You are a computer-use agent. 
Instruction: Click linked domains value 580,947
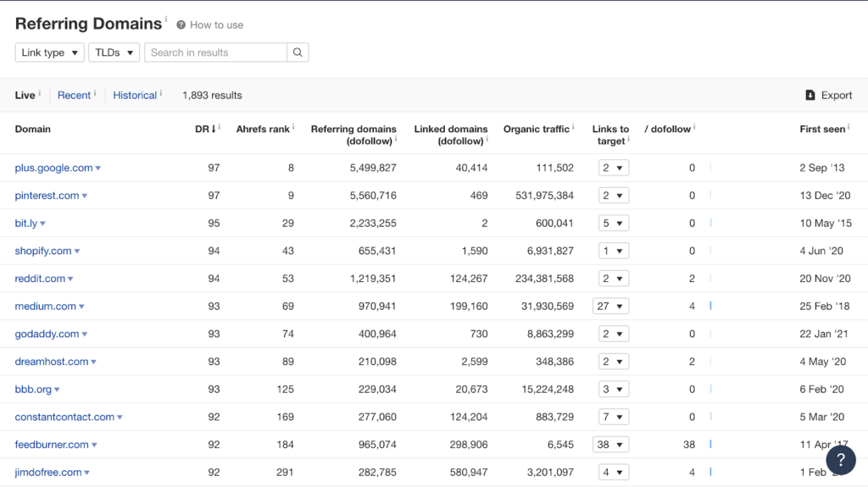(468, 472)
